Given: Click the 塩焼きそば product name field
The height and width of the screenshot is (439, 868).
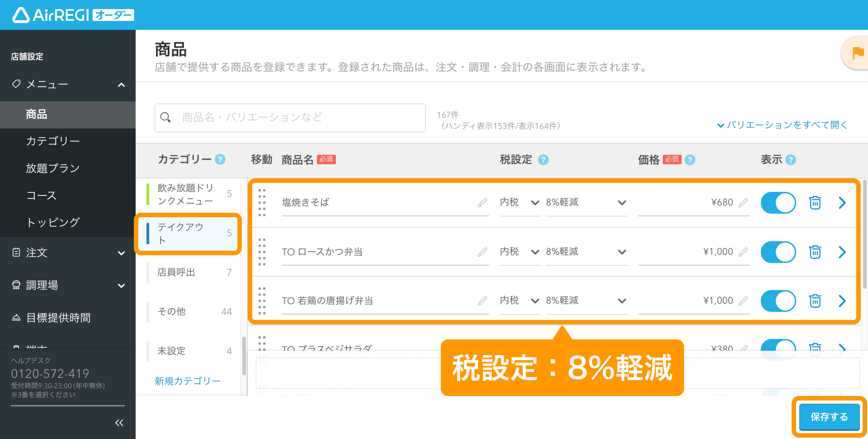Looking at the screenshot, I should [385, 203].
